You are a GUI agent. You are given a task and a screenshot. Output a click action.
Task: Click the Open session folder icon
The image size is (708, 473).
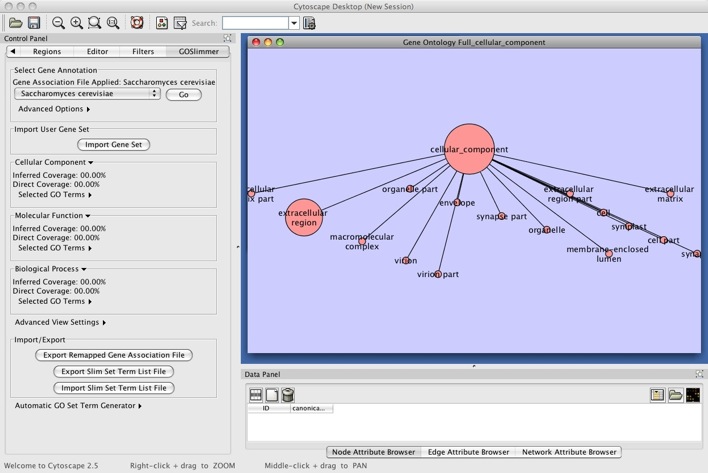(15, 22)
